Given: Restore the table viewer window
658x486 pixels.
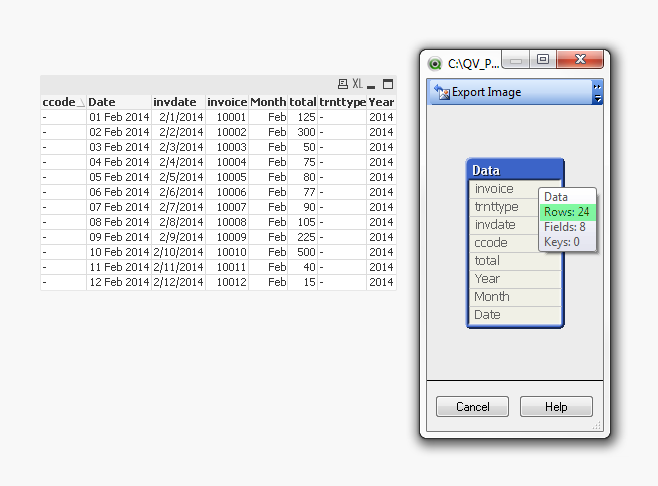Looking at the screenshot, I should tap(543, 60).
